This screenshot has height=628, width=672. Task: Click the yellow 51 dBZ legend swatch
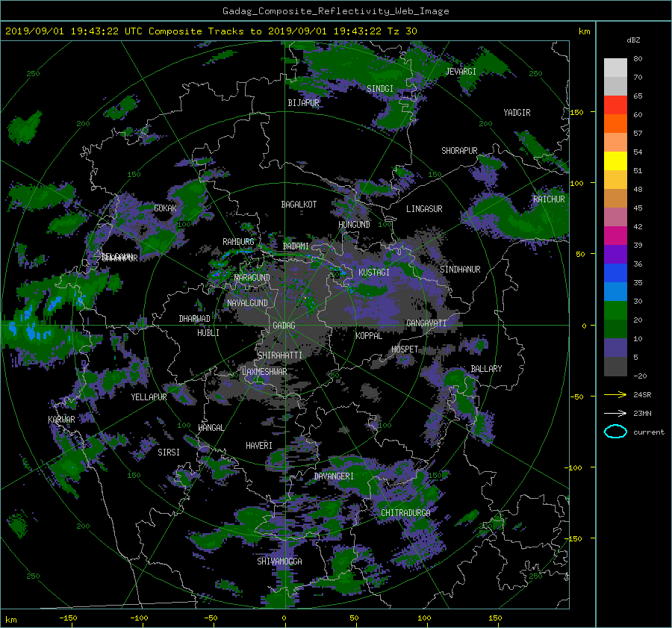click(615, 161)
